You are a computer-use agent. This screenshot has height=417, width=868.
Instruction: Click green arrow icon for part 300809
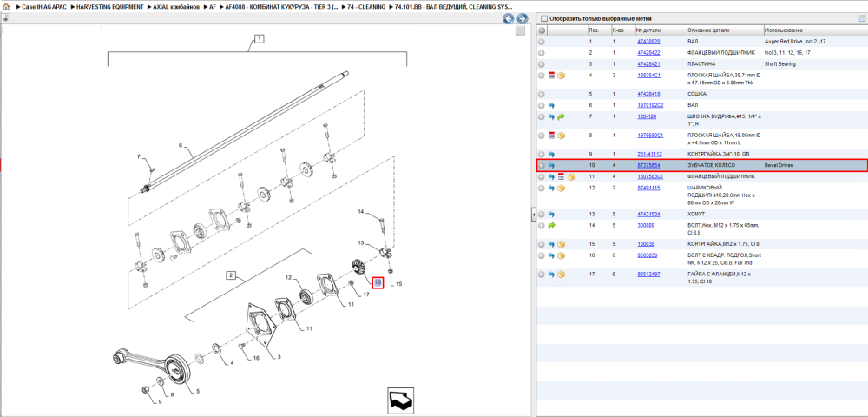click(551, 225)
